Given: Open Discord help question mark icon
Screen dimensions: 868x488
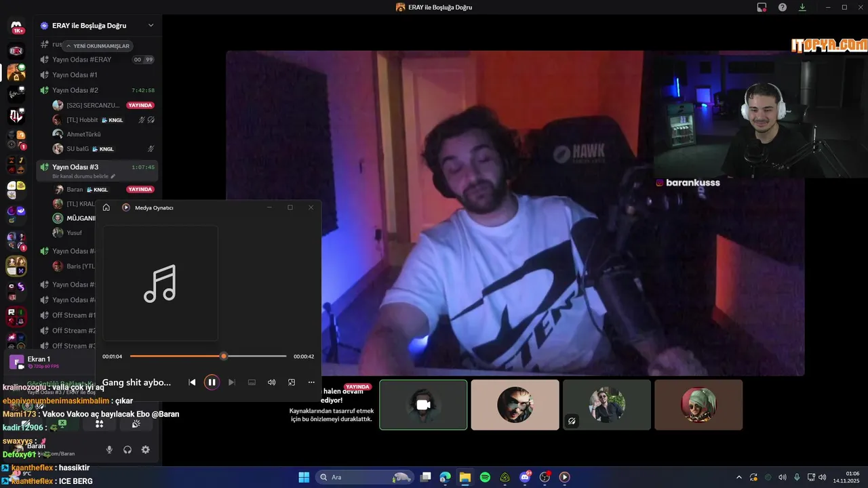Looking at the screenshot, I should (x=783, y=7).
